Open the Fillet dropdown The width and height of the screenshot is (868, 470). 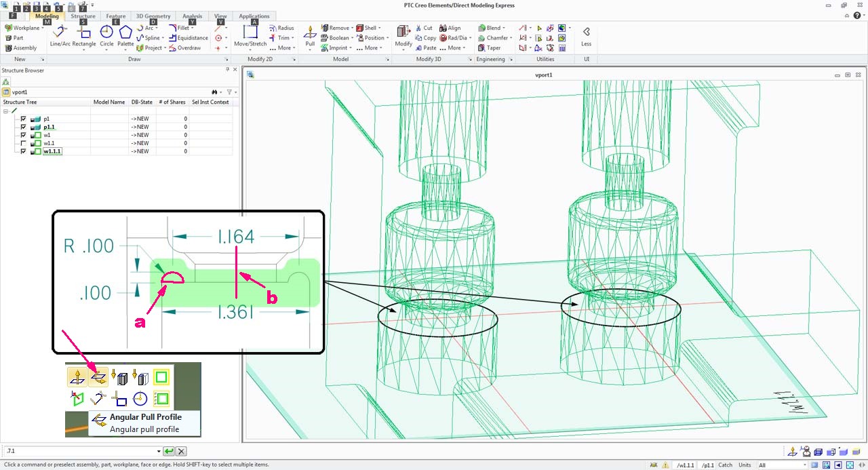click(x=194, y=28)
